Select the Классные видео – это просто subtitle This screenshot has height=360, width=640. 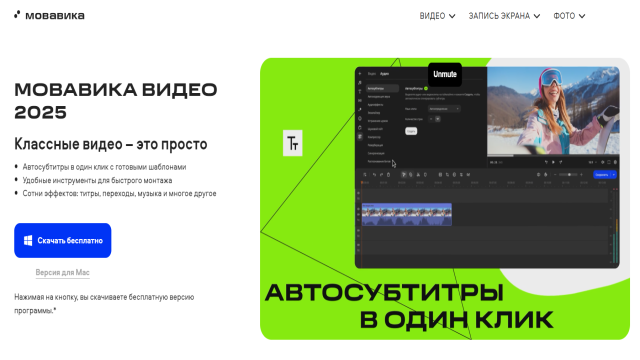[111, 144]
